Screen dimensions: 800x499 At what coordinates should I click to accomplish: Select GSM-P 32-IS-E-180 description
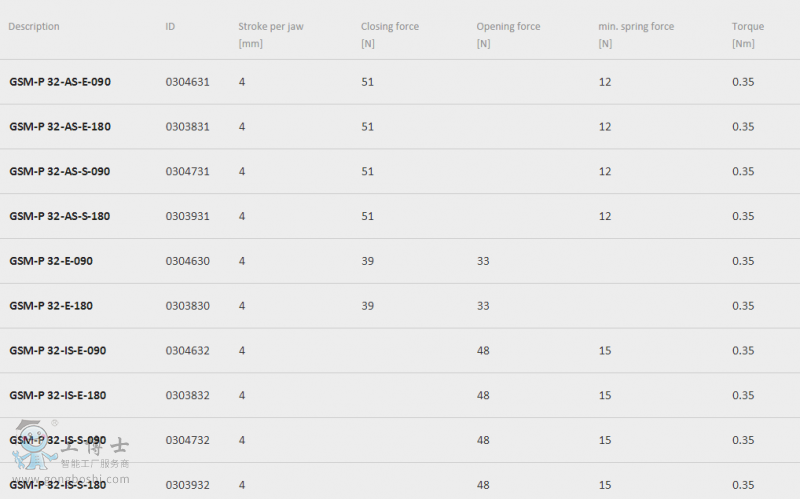pos(58,395)
